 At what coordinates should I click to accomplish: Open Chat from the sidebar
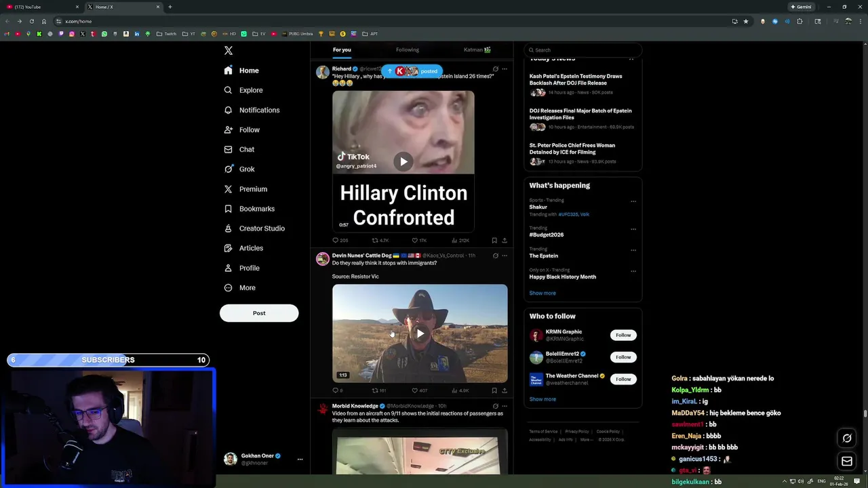click(239, 149)
